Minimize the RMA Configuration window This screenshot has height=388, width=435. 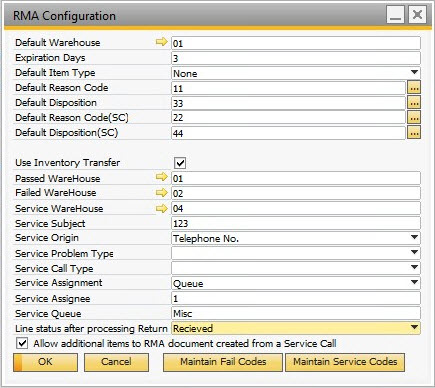click(x=396, y=15)
